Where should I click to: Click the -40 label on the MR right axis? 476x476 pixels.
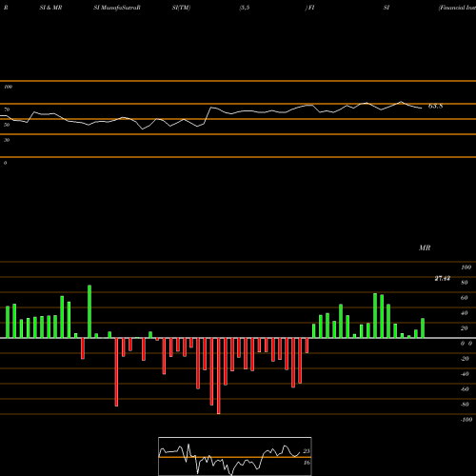[465, 374]
